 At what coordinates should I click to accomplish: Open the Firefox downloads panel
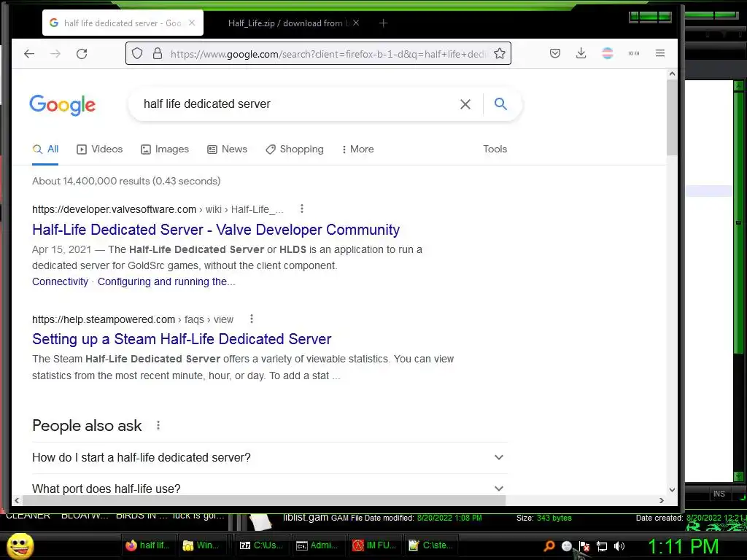point(581,53)
